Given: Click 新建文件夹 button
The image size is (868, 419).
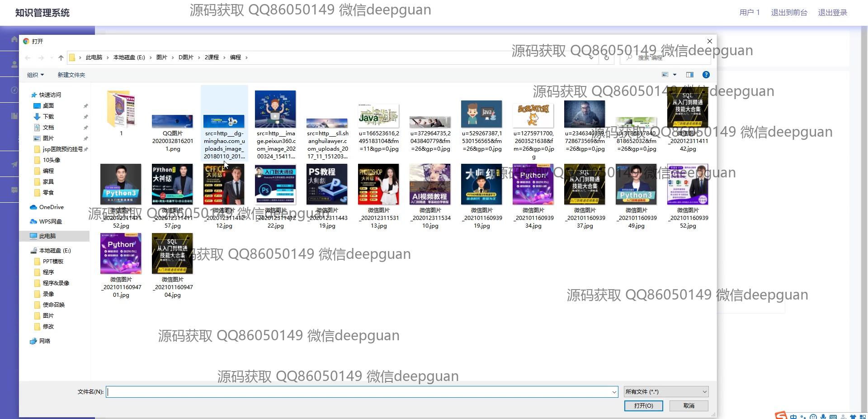Looking at the screenshot, I should [x=71, y=75].
